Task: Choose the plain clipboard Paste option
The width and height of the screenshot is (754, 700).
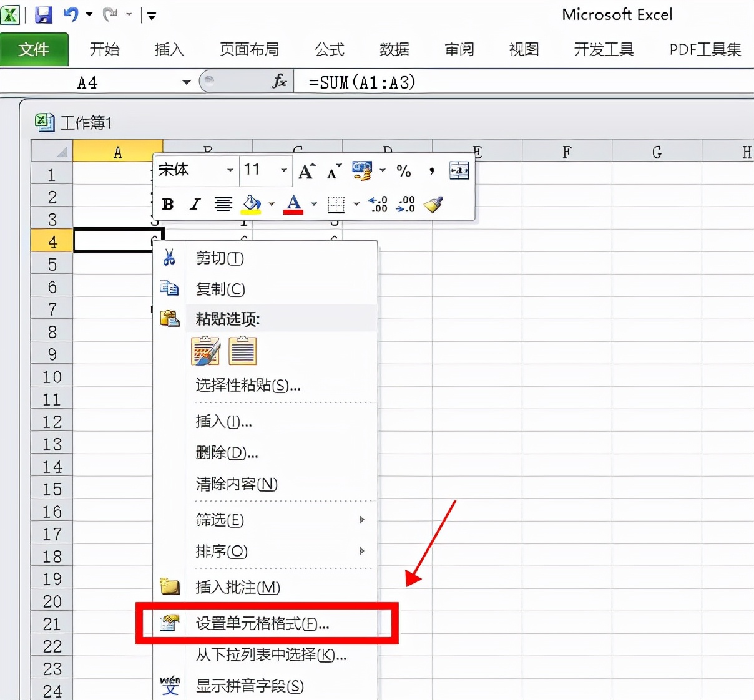Action: pos(243,351)
